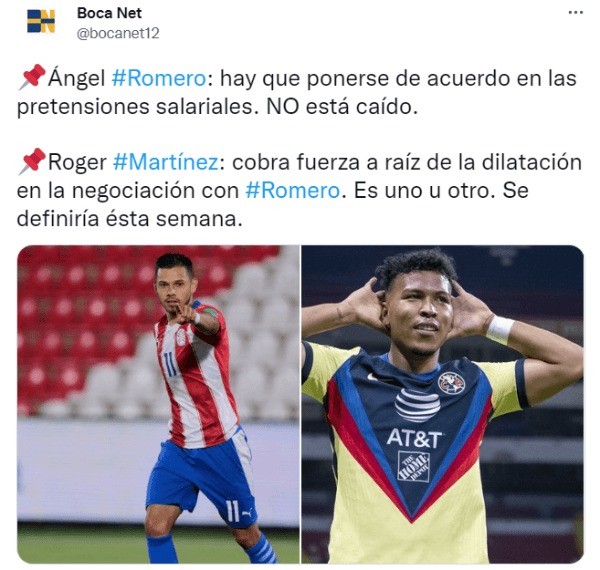Open the first #Romero hashtag
Screen dimensions: 600x570
(159, 79)
